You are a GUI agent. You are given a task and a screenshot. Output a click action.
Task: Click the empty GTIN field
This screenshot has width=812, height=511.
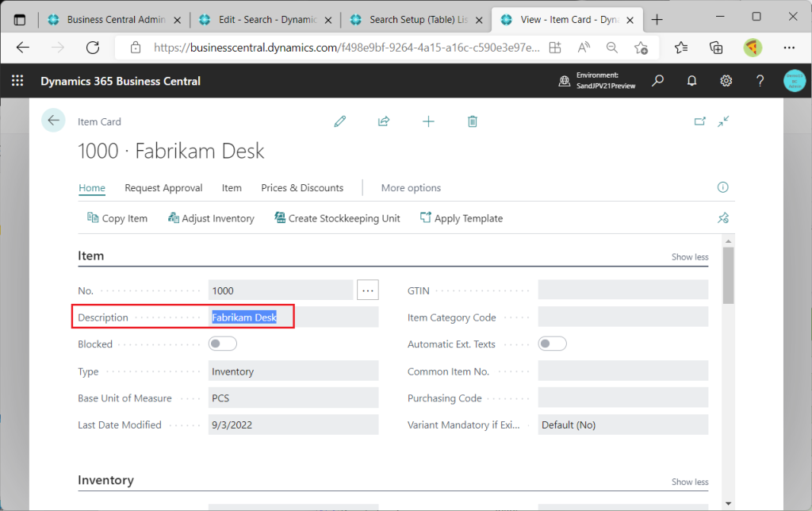[623, 290]
